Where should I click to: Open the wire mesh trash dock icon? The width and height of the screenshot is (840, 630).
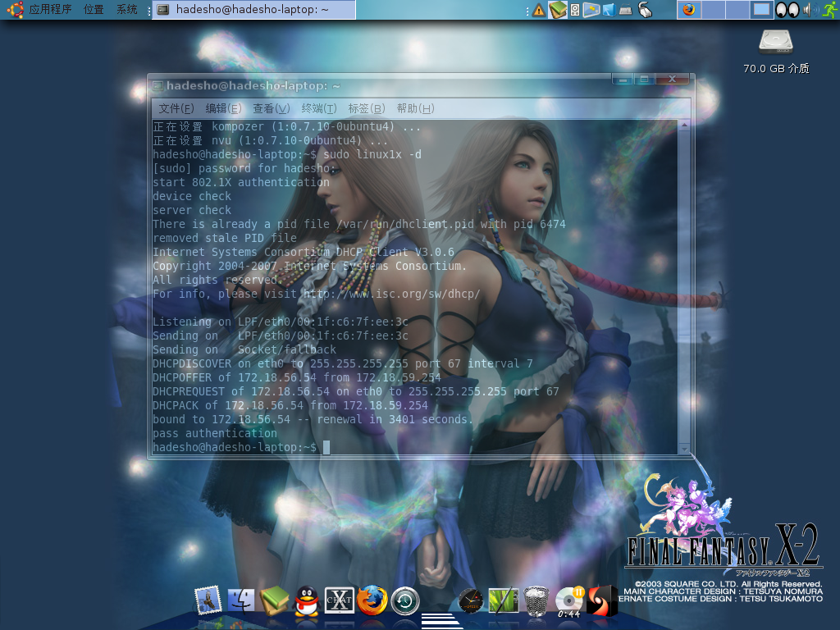click(536, 600)
